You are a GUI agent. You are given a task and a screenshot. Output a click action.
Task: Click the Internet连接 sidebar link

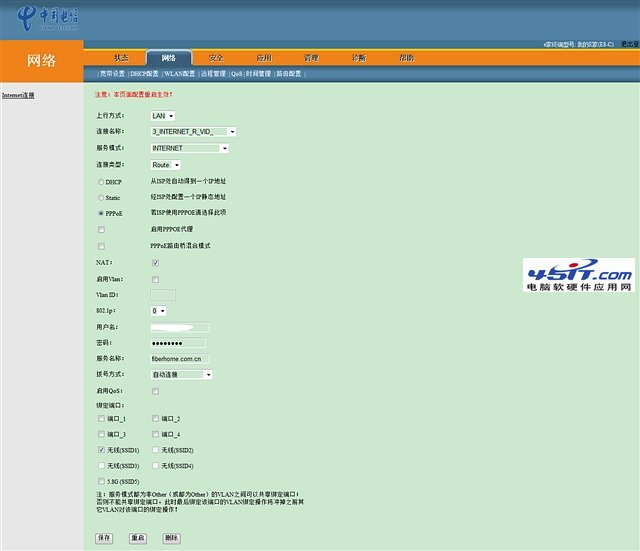(x=18, y=95)
